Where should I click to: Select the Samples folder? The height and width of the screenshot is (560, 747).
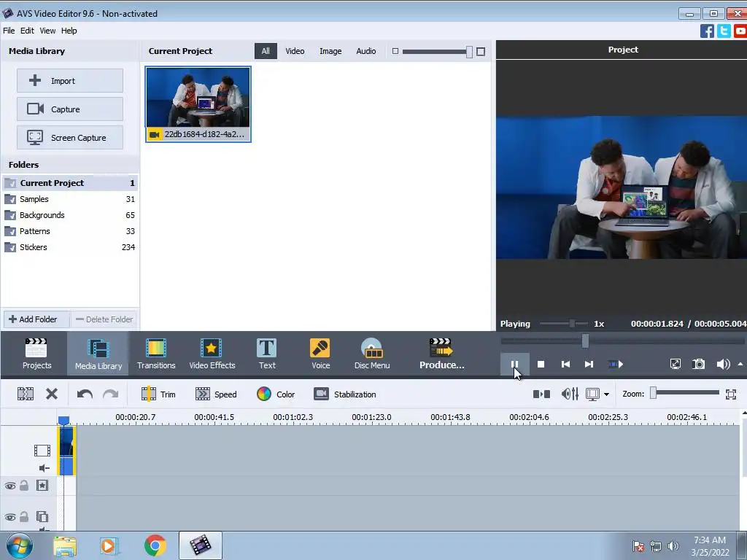(x=70, y=199)
